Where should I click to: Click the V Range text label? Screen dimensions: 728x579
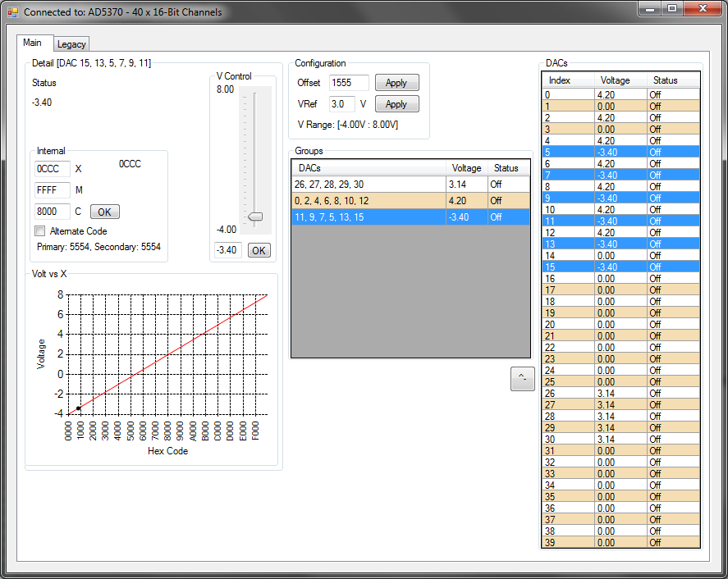tap(348, 125)
